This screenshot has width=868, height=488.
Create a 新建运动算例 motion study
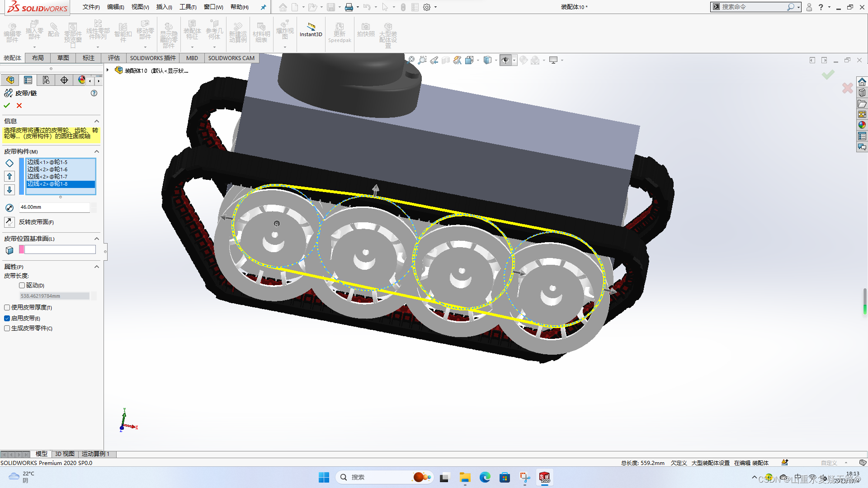click(238, 32)
